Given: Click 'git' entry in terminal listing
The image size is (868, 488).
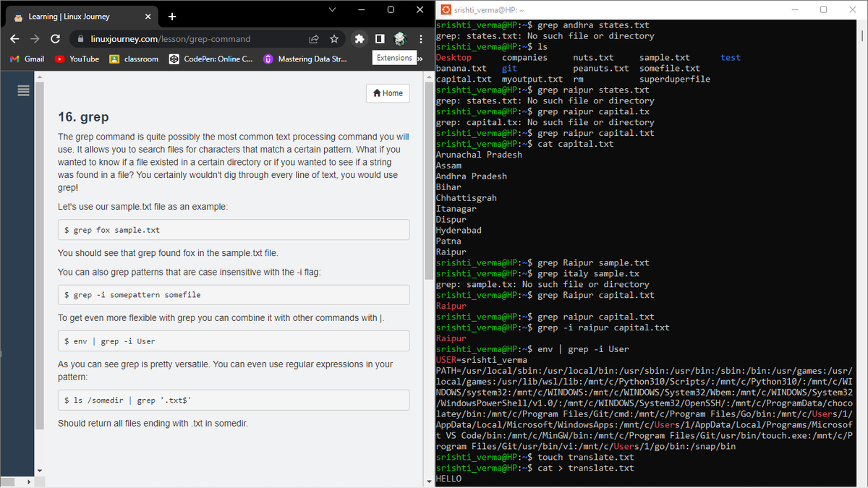Looking at the screenshot, I should [509, 69].
